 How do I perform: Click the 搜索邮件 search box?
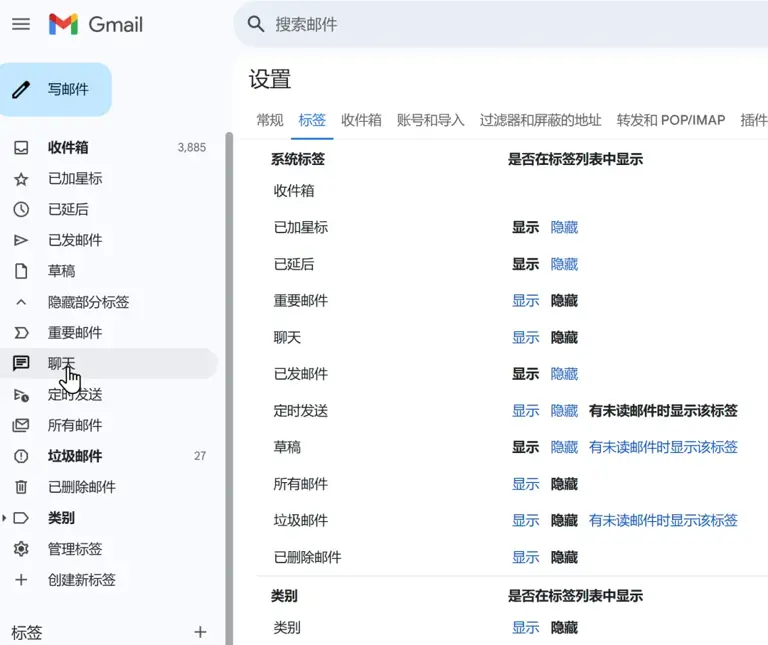500,24
